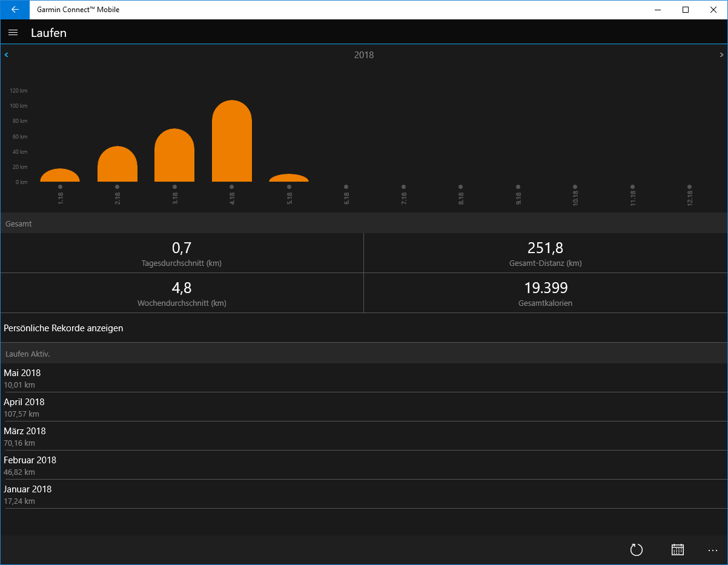The image size is (728, 565).
Task: Open the März 2018 entry
Action: (x=25, y=436)
